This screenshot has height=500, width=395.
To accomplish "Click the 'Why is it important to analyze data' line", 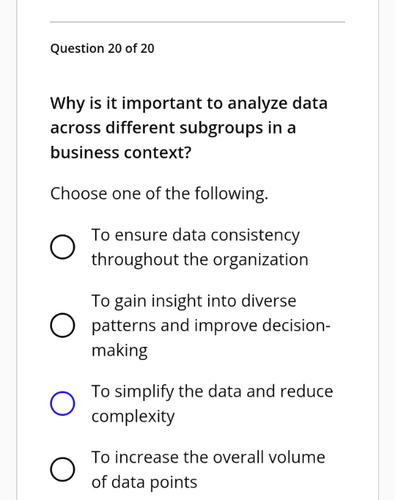I will coord(189,103).
